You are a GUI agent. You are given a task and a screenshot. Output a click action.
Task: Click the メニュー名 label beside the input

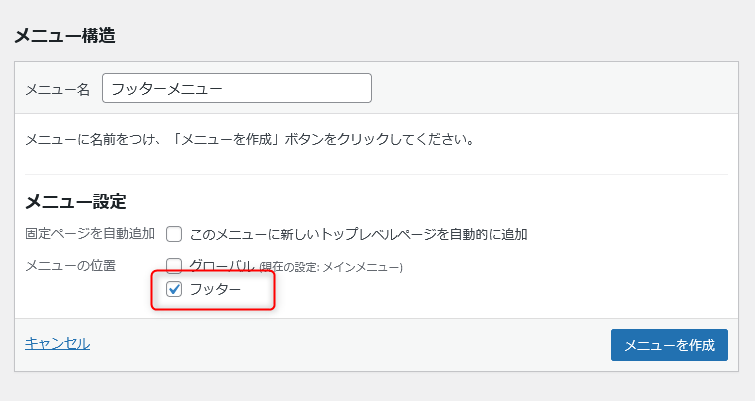point(57,89)
